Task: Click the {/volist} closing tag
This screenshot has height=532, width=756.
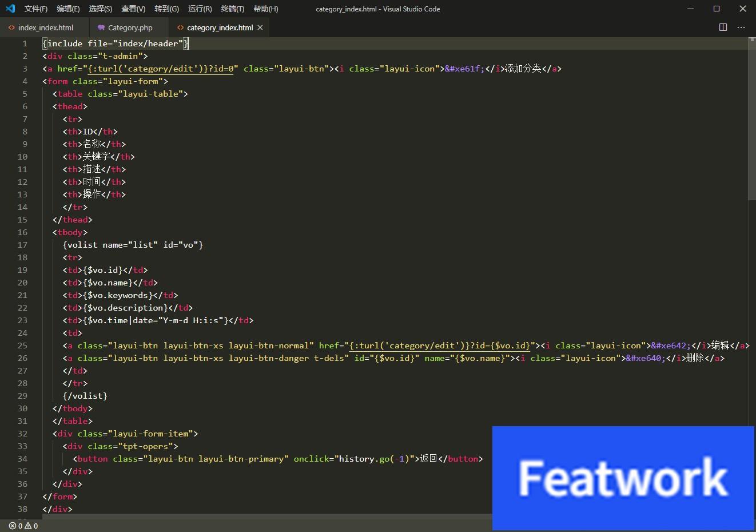Action: coord(85,396)
